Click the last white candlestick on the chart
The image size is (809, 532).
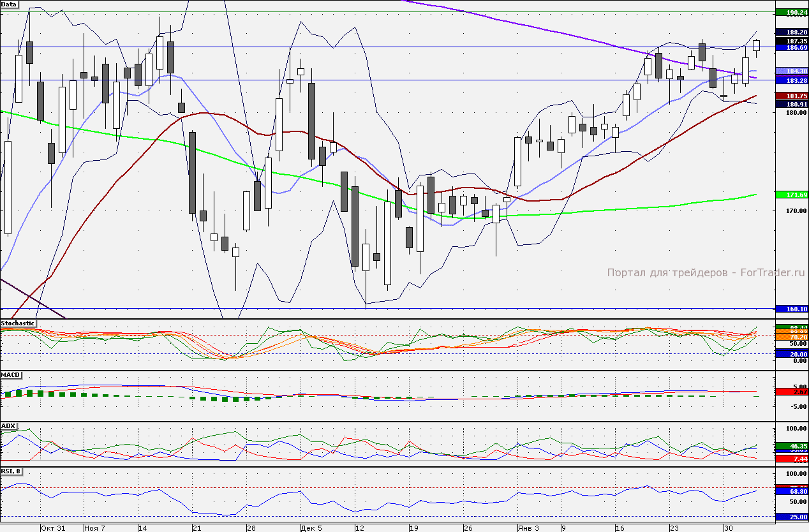click(757, 45)
